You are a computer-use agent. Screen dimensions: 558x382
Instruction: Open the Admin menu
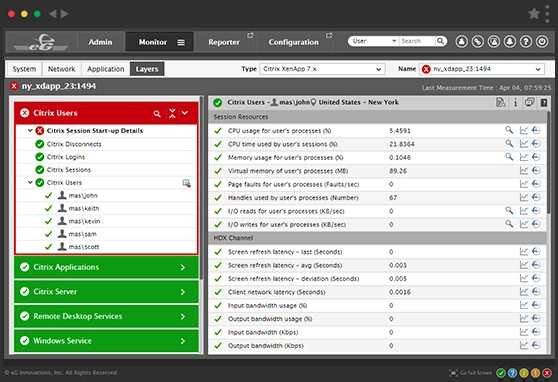(100, 42)
